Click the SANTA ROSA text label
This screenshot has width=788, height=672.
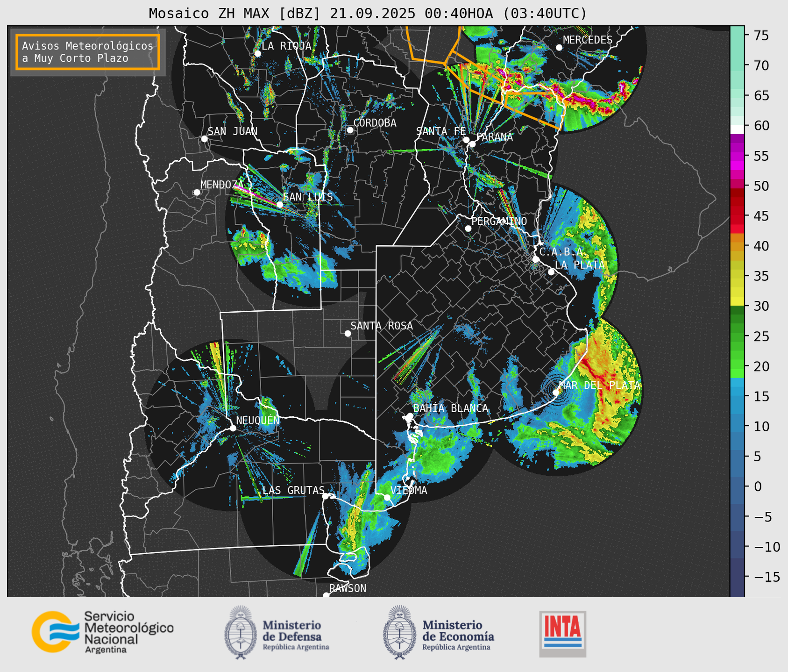coord(382,326)
